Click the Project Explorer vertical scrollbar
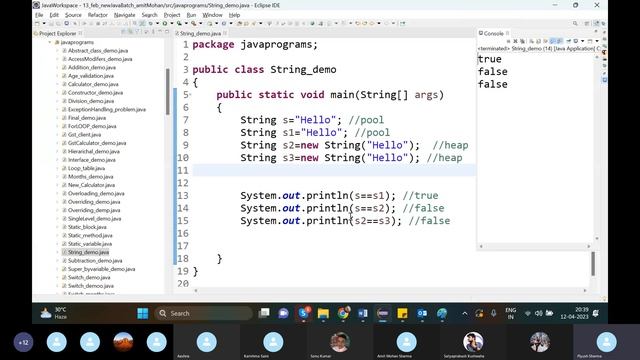Screen dimensions: 640x360 coord(168,92)
